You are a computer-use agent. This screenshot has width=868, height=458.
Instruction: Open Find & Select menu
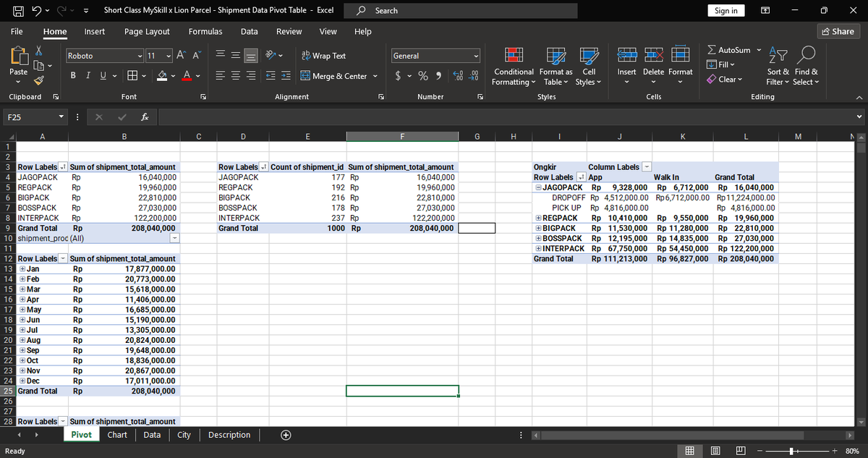point(805,67)
